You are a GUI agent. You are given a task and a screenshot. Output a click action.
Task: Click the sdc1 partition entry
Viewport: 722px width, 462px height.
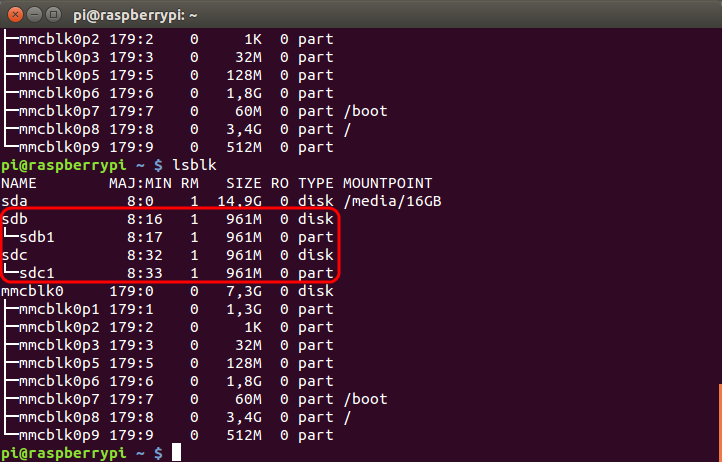coord(37,273)
